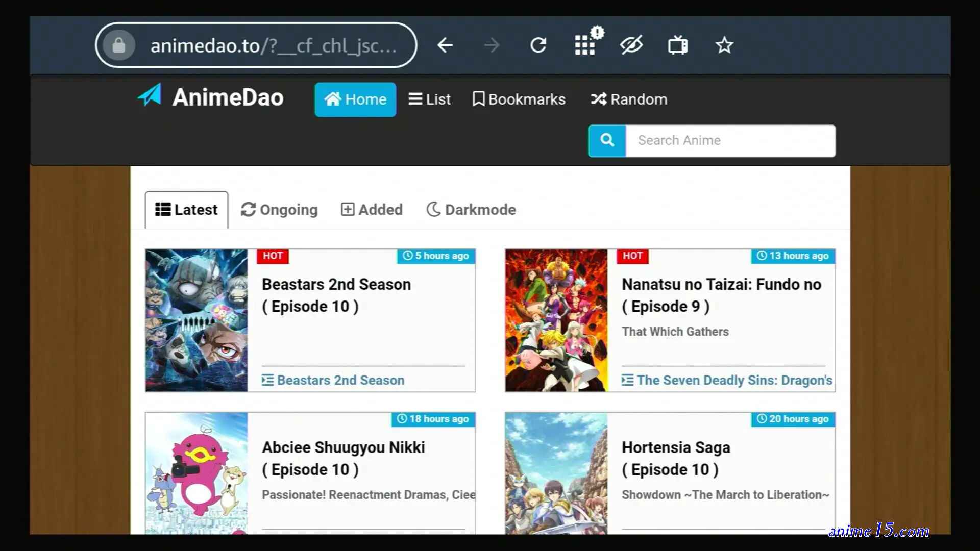This screenshot has width=980, height=551.
Task: Open the AnimeDao site title link
Action: coord(228,97)
